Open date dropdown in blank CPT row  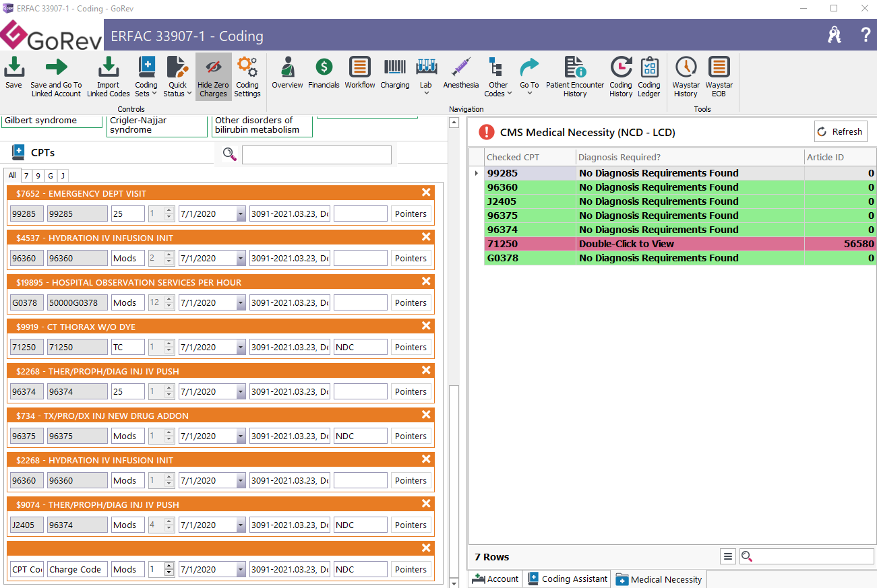point(241,569)
